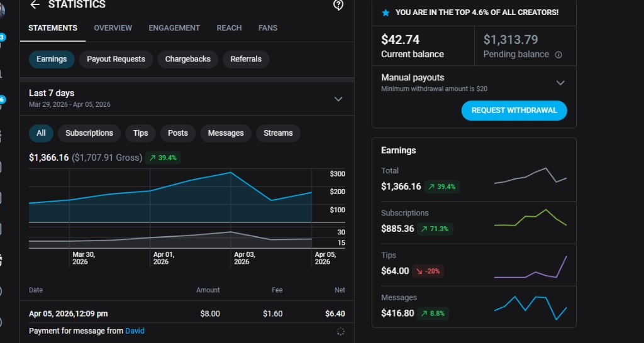Click the green 39.4% trend badge above chart
The height and width of the screenshot is (343, 644).
[x=163, y=158]
